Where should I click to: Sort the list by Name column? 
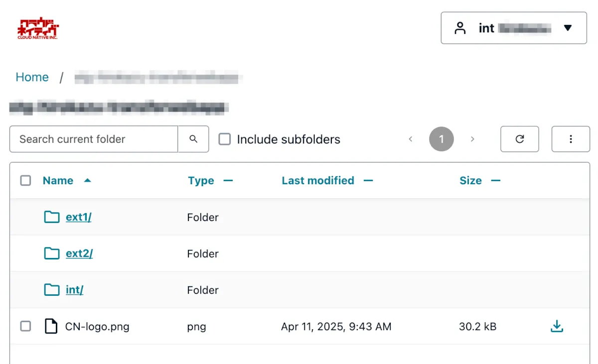point(58,181)
